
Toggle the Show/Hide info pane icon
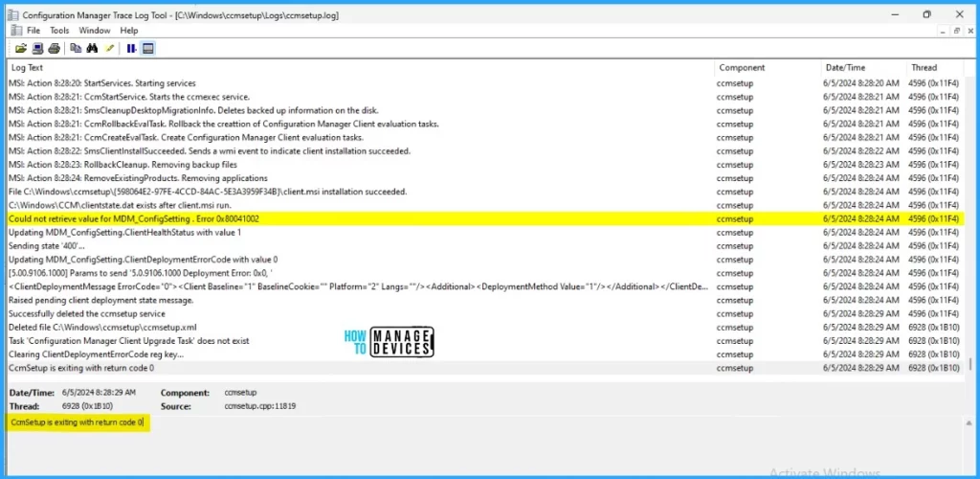(148, 48)
